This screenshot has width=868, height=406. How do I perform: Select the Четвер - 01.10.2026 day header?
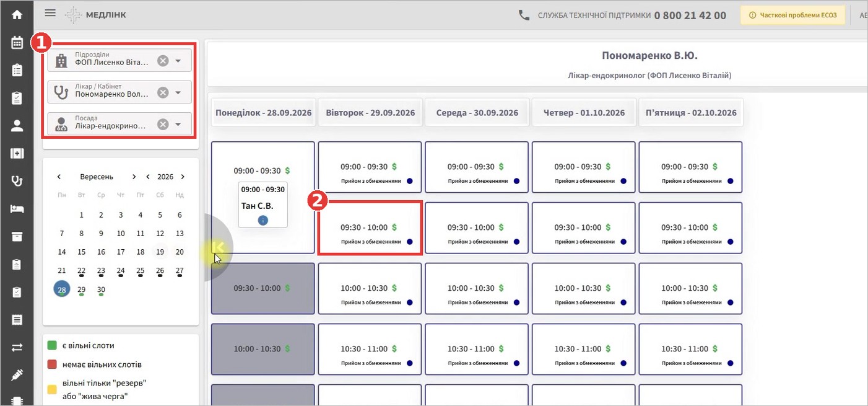pyautogui.click(x=584, y=113)
